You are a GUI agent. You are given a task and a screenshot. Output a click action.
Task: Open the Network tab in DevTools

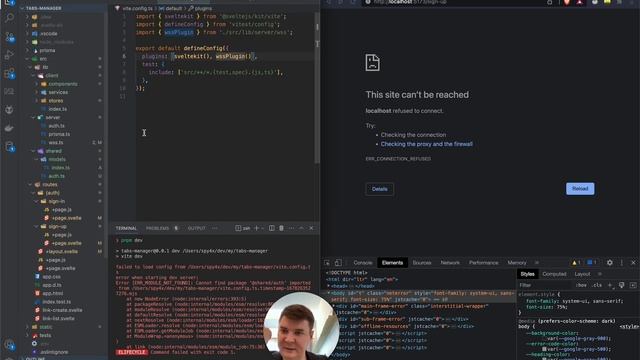(450, 263)
